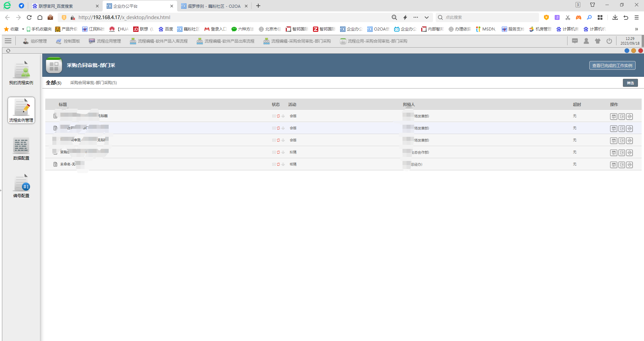Click the document icon of the 未命名-无 row
644x341 pixels.
point(55,164)
